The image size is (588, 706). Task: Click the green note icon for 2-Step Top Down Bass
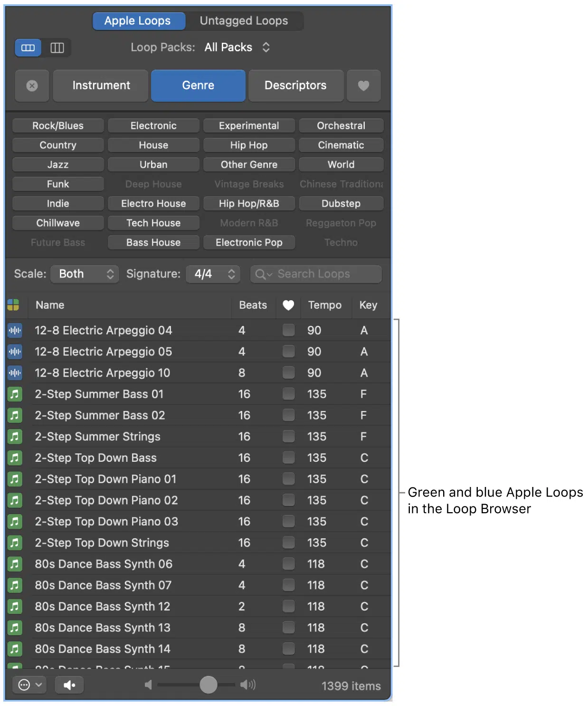coord(15,458)
